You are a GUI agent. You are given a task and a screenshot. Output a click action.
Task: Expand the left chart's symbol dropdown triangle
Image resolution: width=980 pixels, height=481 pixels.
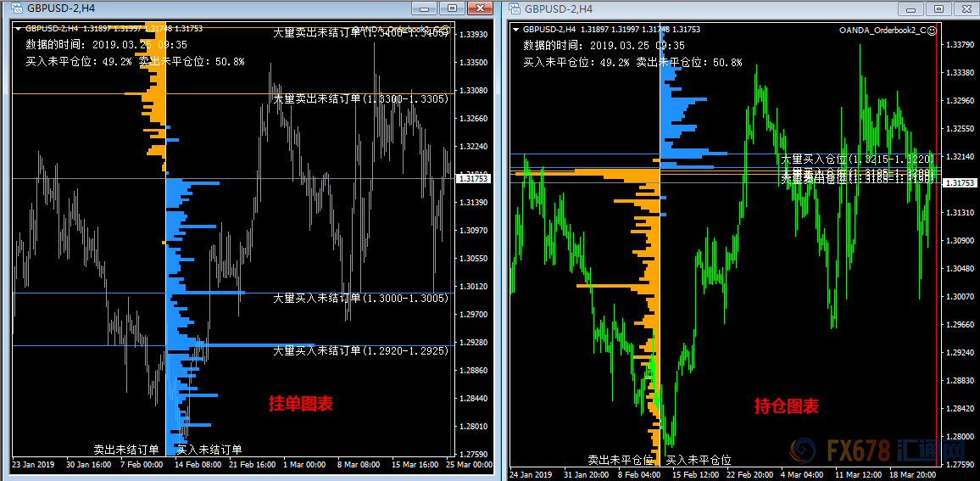(x=19, y=28)
